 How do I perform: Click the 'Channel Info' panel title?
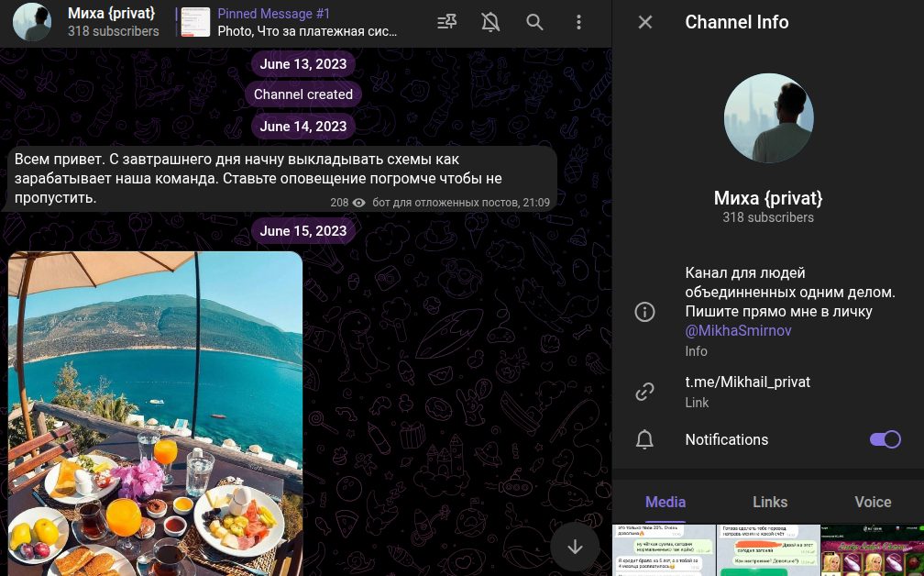tap(737, 22)
